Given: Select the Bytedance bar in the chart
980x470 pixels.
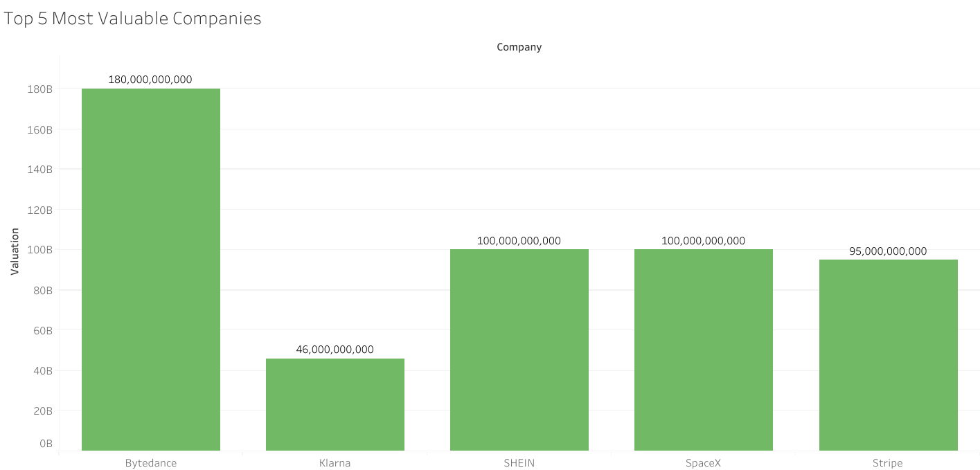Looking at the screenshot, I should (x=151, y=269).
